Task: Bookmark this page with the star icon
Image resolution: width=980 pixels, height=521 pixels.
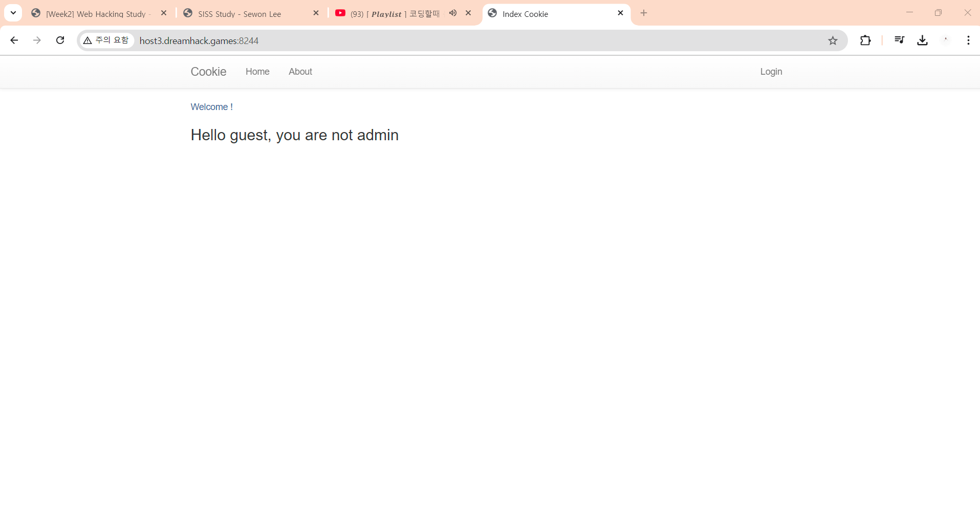Action: pos(833,40)
